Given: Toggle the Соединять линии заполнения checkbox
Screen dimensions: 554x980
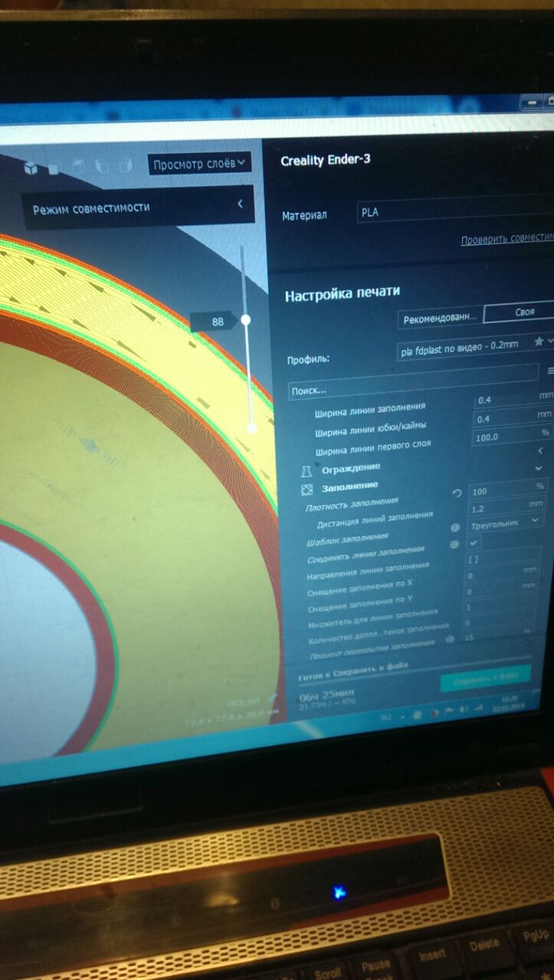Looking at the screenshot, I should pyautogui.click(x=474, y=542).
